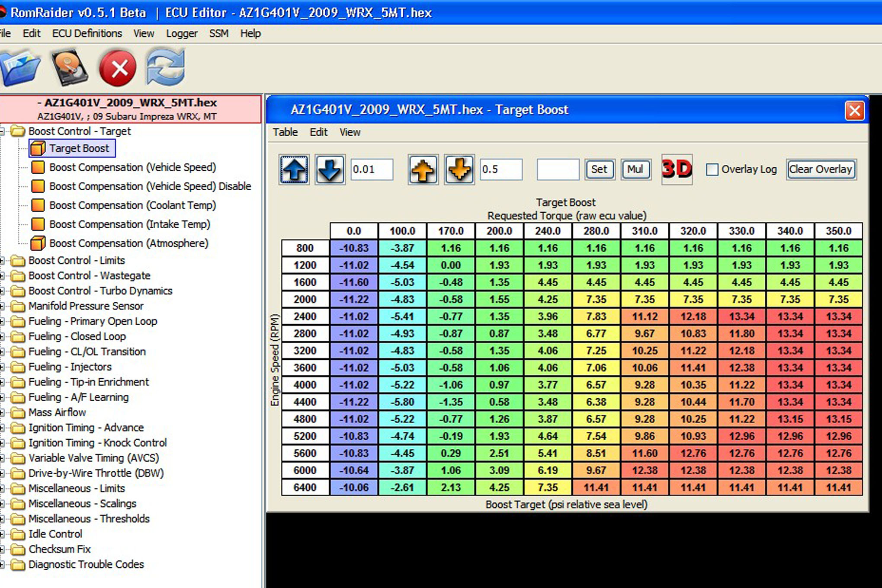Select cell 13.15 under the 340.0 column

click(790, 419)
